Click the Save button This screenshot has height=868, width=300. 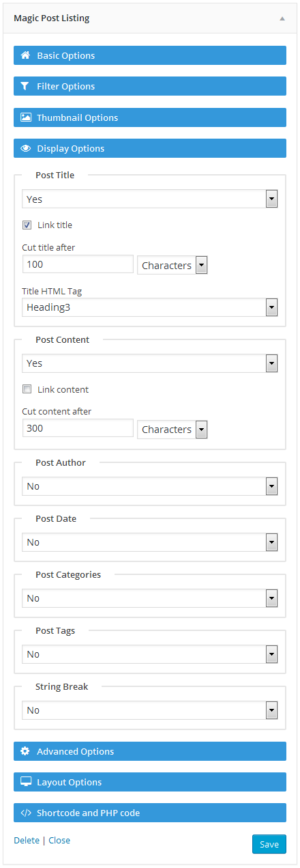(269, 844)
